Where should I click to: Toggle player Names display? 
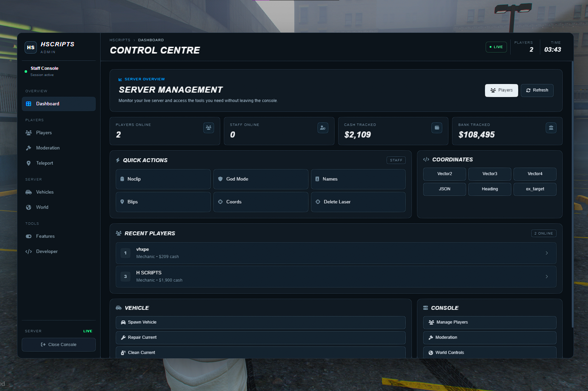358,179
